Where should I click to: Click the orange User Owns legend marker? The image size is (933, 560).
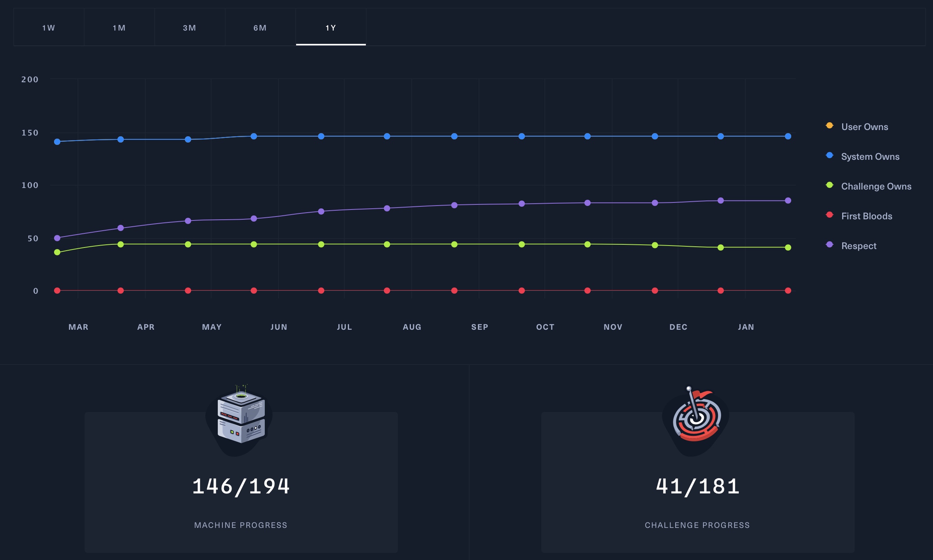pos(829,126)
